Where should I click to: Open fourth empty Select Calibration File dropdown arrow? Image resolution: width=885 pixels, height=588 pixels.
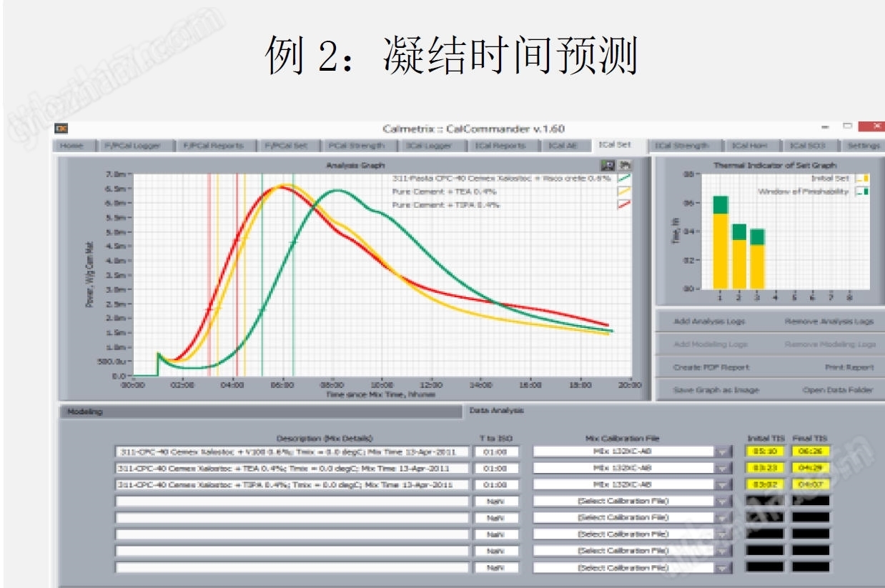click(x=724, y=551)
